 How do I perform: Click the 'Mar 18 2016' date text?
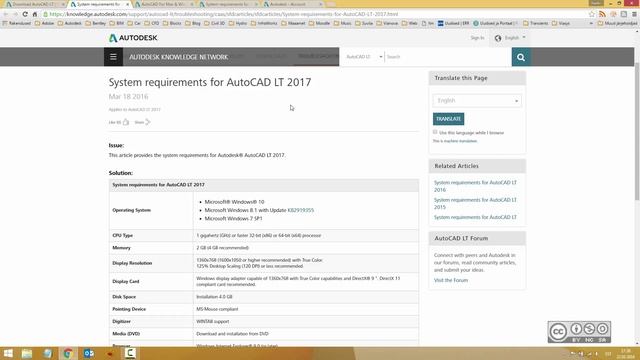(128, 97)
